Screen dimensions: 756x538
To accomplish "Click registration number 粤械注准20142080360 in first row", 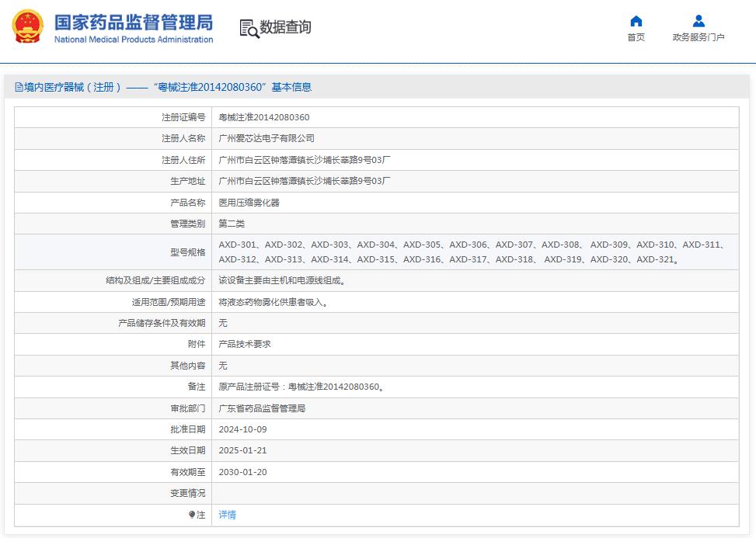I will pos(264,117).
